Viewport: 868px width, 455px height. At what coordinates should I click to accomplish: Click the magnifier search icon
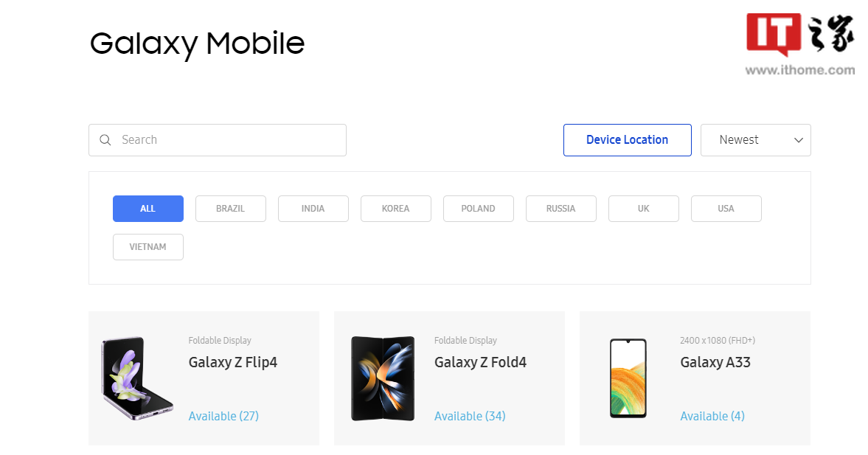[105, 140]
